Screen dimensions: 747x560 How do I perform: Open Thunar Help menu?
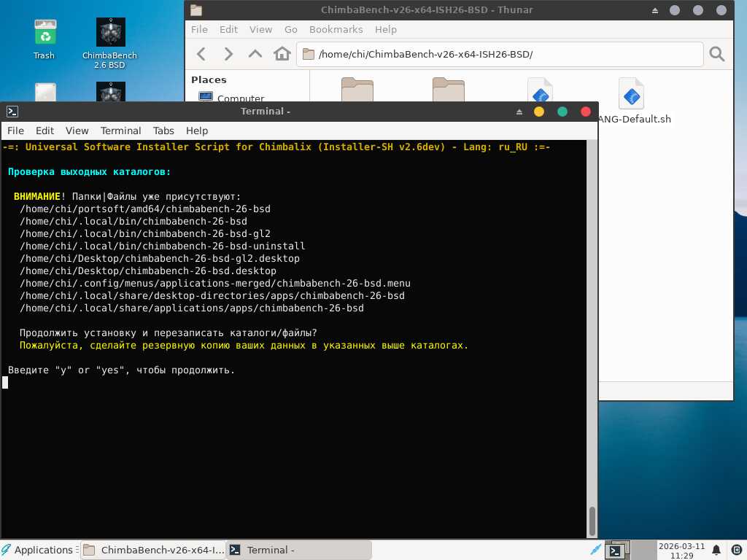tap(385, 29)
